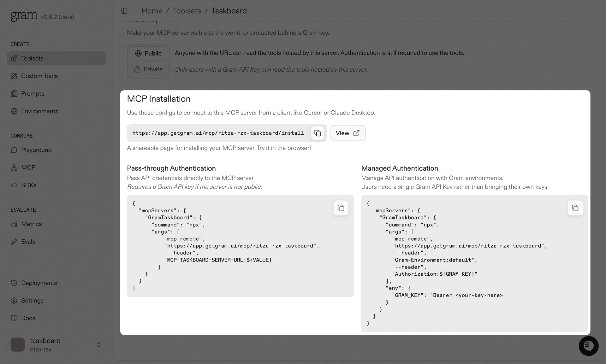606x364 pixels.
Task: Select the Deployments icon
Action: coord(14,283)
